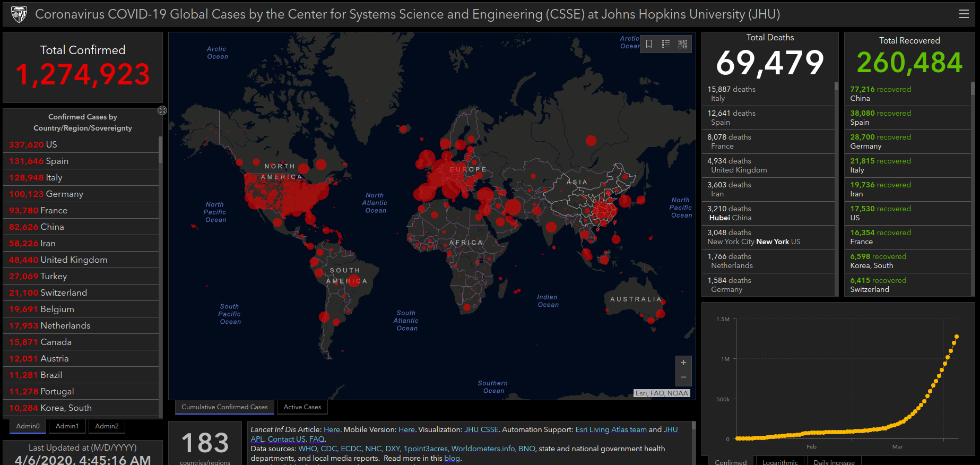Select Germany 100,123 in country list

coord(81,194)
